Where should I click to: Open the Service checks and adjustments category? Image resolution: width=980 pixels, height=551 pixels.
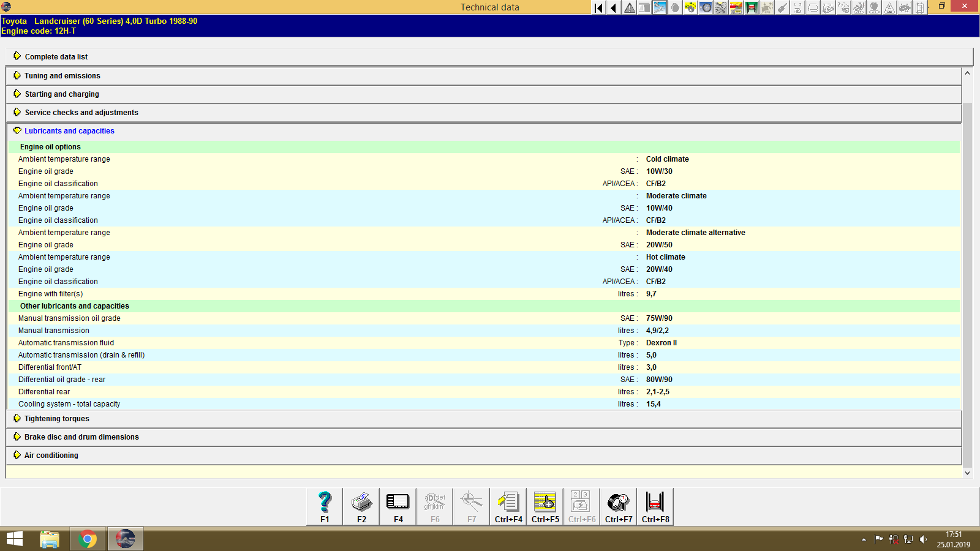(x=80, y=112)
